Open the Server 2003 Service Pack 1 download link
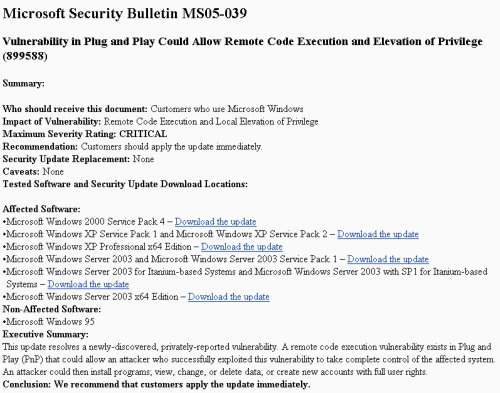 coord(388,259)
